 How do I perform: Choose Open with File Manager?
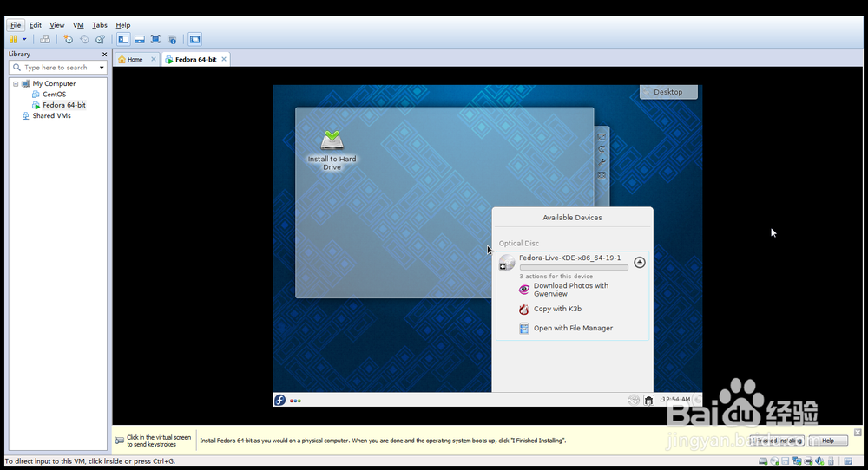(x=573, y=328)
